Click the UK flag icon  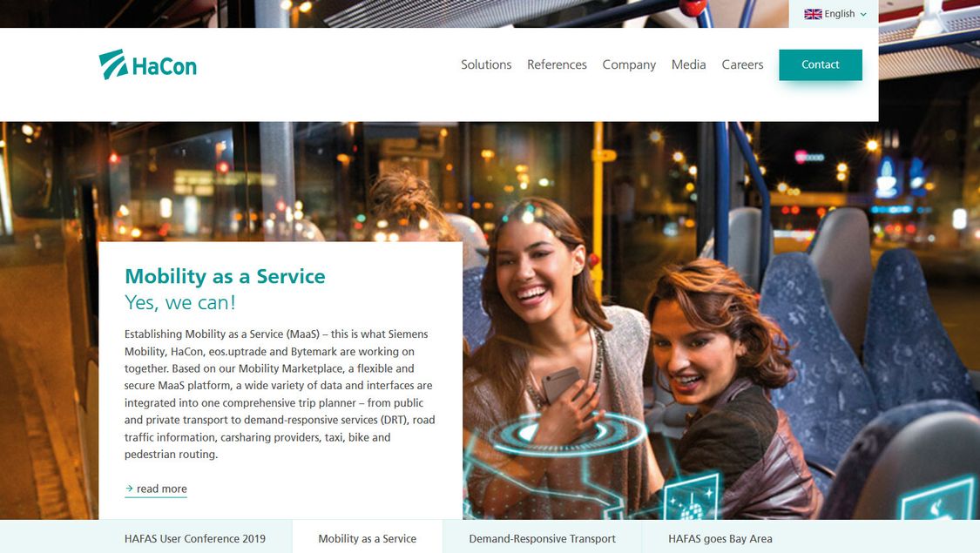tap(813, 14)
